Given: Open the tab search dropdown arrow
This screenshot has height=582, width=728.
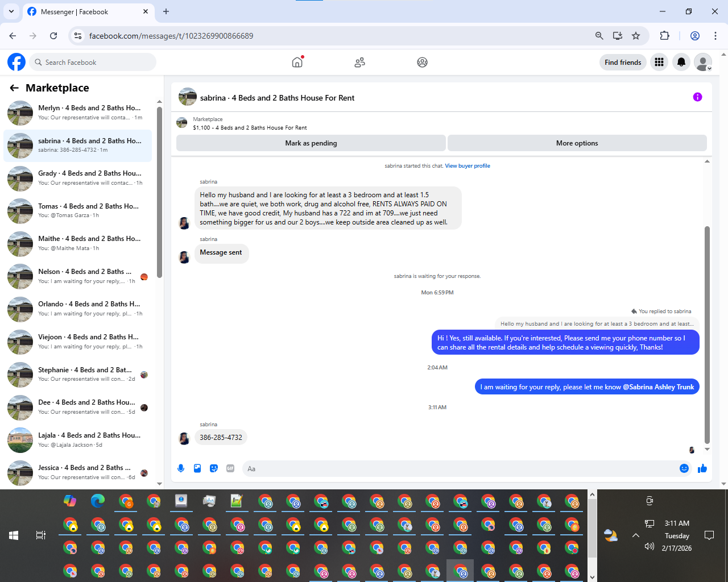Looking at the screenshot, I should pos(11,11).
